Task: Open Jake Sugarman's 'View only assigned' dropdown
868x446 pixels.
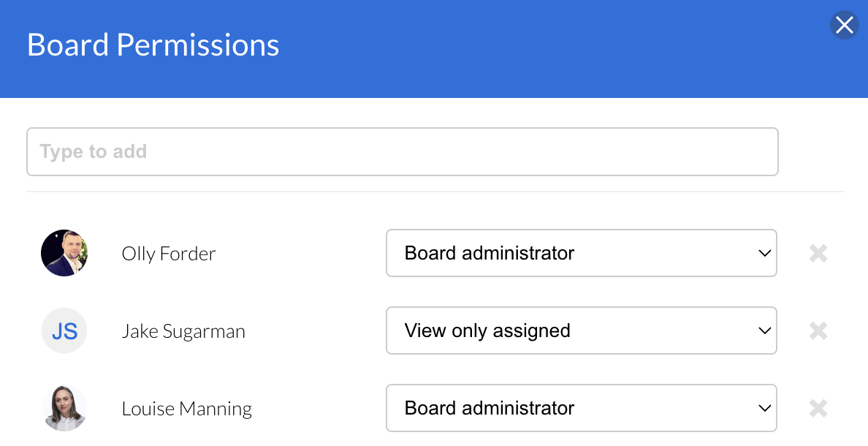Action: (580, 331)
